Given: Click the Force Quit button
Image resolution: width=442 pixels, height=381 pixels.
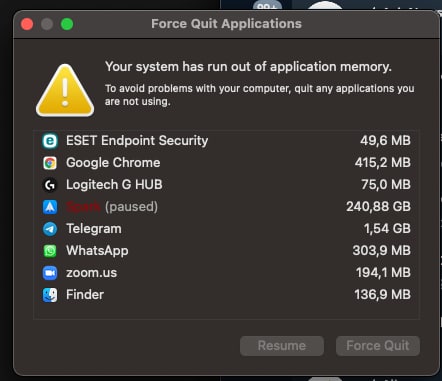Looking at the screenshot, I should pyautogui.click(x=378, y=346).
